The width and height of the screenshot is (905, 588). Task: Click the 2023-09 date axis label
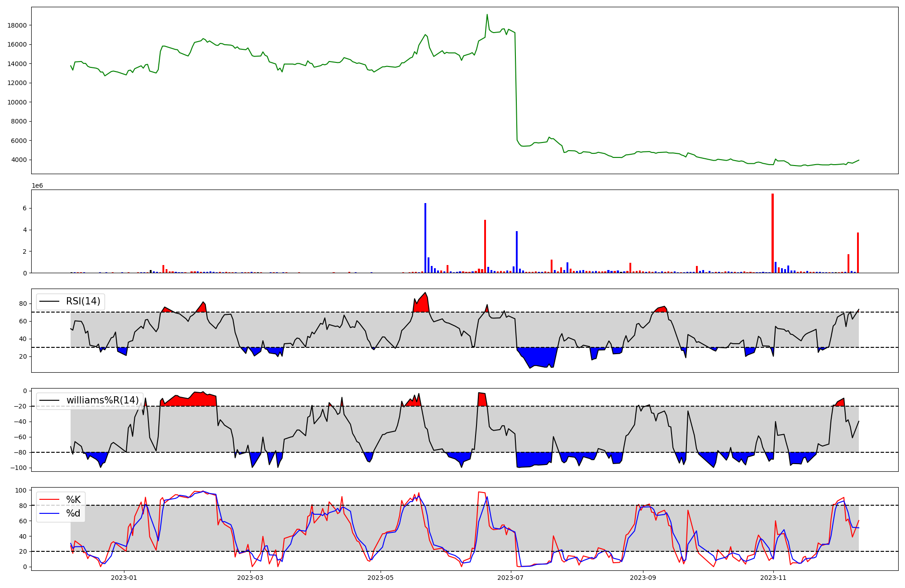(x=643, y=578)
